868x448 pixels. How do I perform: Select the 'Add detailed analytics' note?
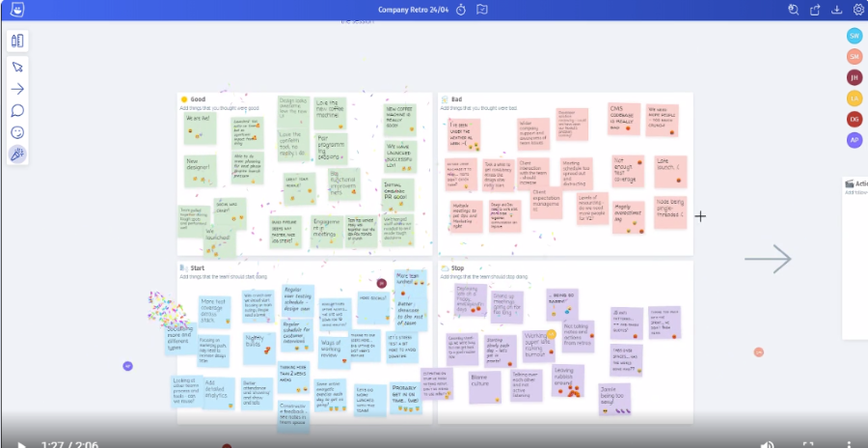219,393
